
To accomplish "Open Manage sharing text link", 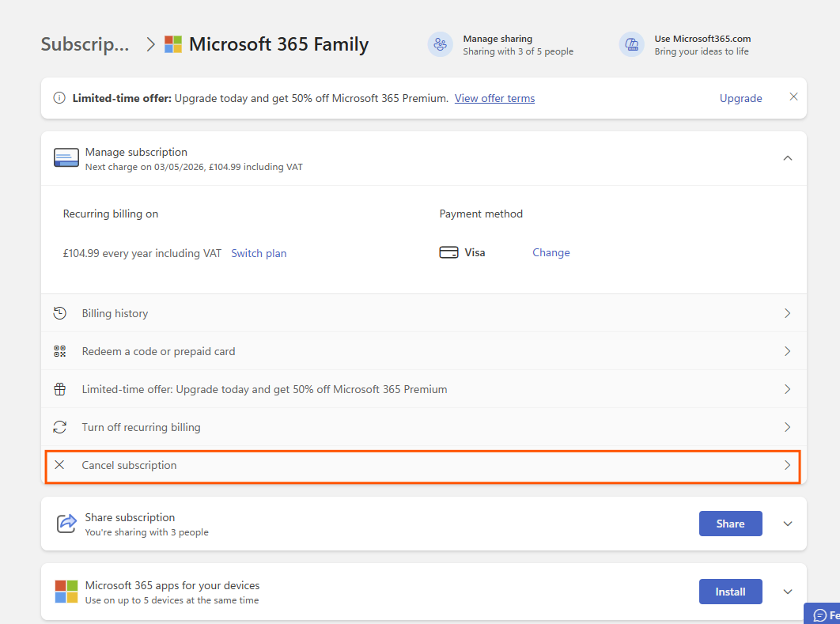I will [x=498, y=39].
